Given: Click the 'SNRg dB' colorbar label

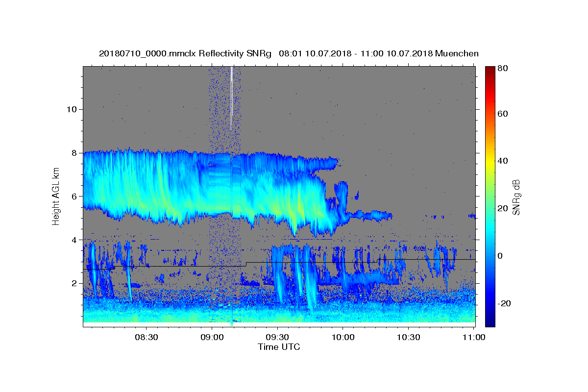Looking at the screenshot, I should [x=516, y=197].
